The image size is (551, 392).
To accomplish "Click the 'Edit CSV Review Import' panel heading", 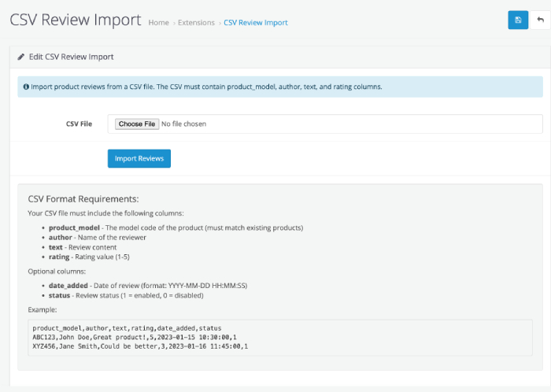I will point(71,57).
